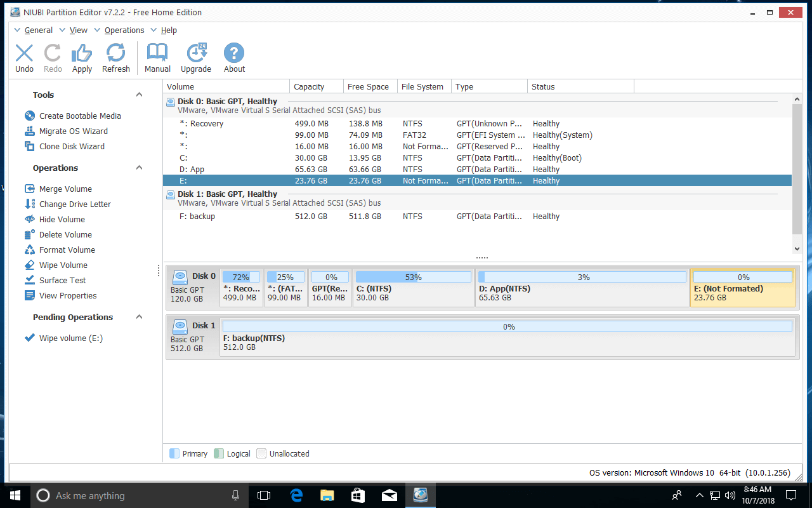Viewport: 812px width, 508px height.
Task: Select the Recovery partition block at 72%
Action: (x=241, y=288)
